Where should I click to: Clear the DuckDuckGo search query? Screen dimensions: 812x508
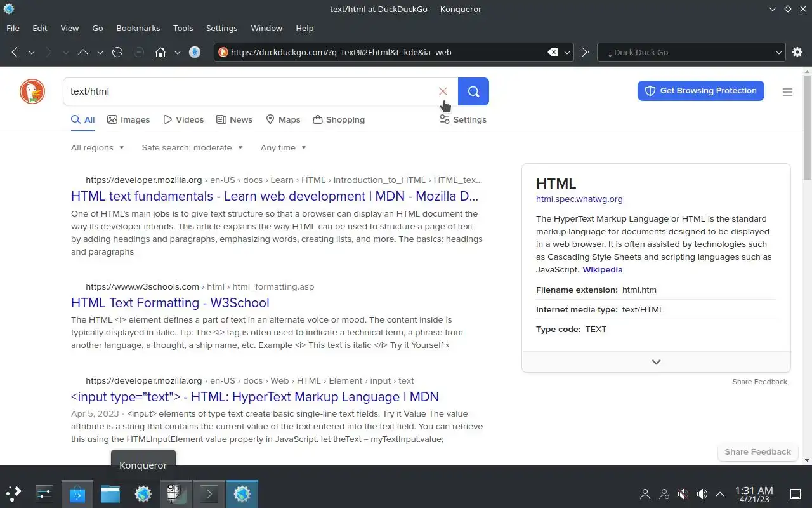443,91
